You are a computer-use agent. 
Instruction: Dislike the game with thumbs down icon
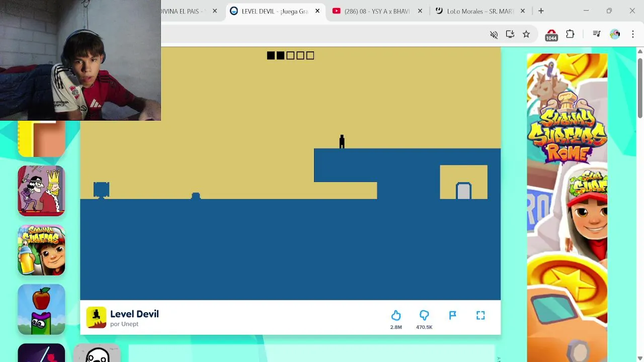point(424,315)
